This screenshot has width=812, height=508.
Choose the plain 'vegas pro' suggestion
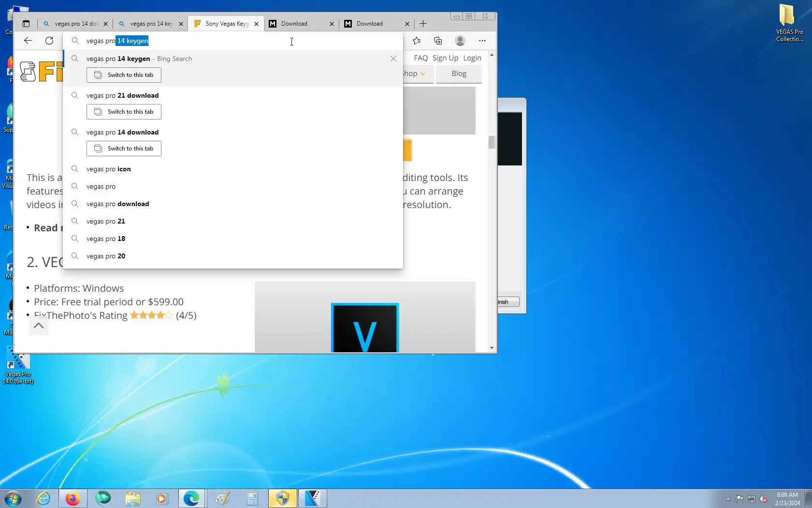point(233,186)
